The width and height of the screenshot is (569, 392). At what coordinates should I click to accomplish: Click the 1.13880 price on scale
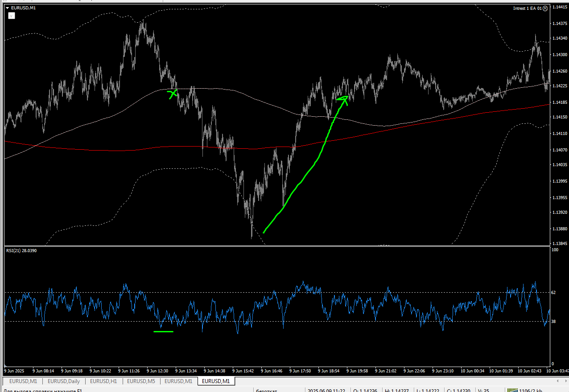click(559, 229)
